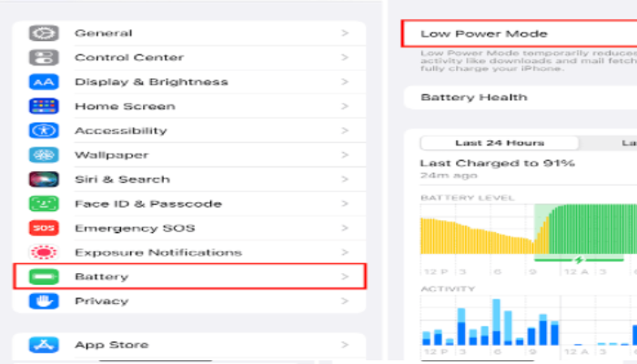This screenshot has height=364, width=637.
Task: Click chevron on App Store row
Action: (x=345, y=345)
